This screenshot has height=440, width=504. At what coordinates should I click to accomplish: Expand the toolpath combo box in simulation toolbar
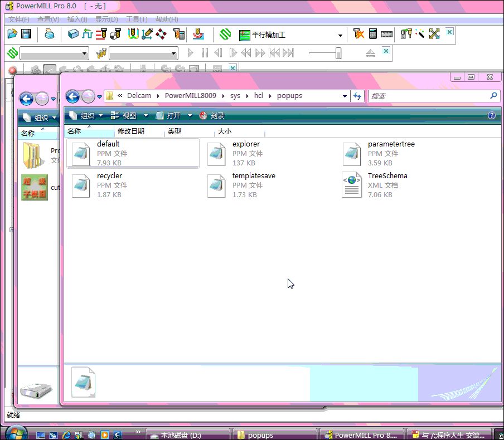pyautogui.click(x=84, y=53)
